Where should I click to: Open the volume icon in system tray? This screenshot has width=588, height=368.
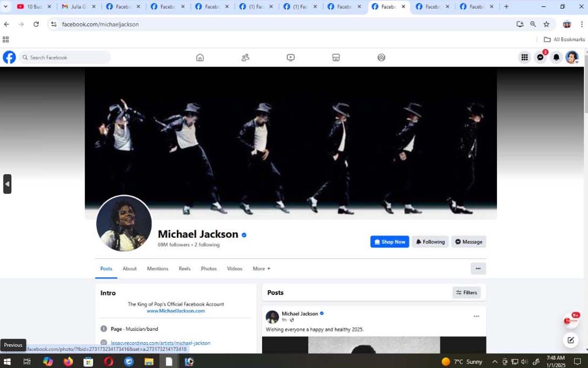click(525, 361)
